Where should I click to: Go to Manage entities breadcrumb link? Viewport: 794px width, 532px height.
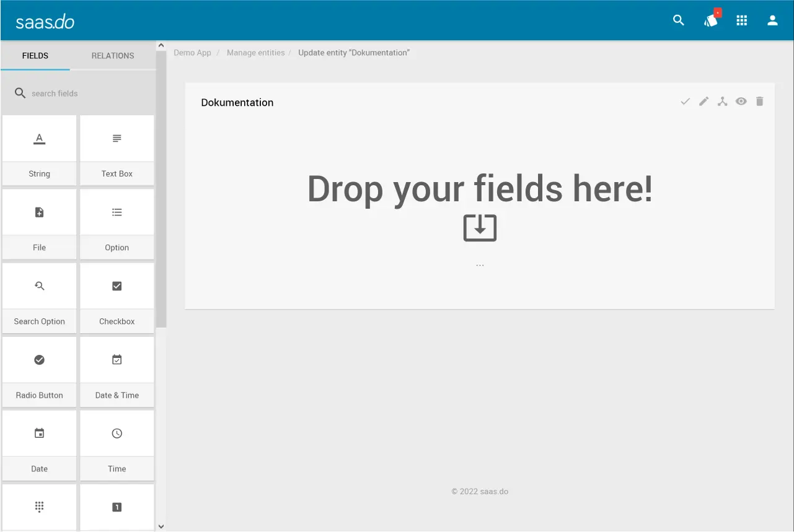255,53
